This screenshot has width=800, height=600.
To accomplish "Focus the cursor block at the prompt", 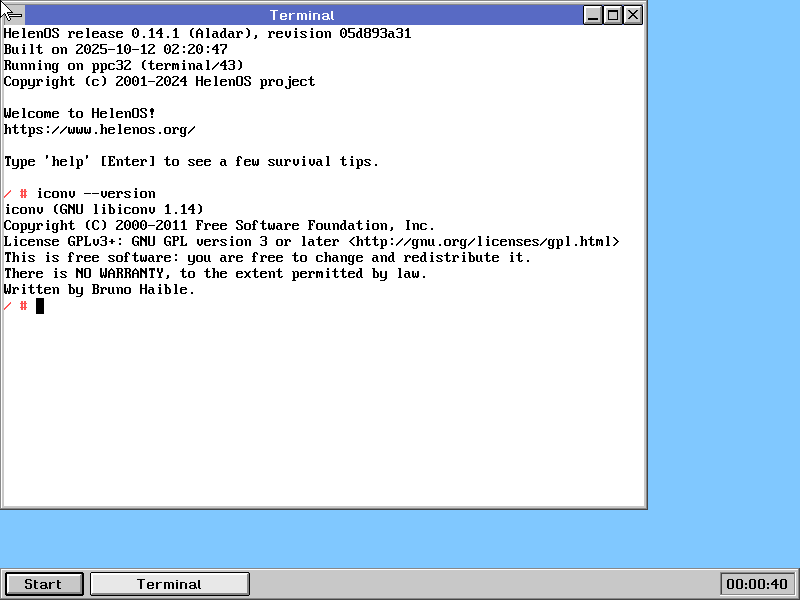I will (x=40, y=306).
